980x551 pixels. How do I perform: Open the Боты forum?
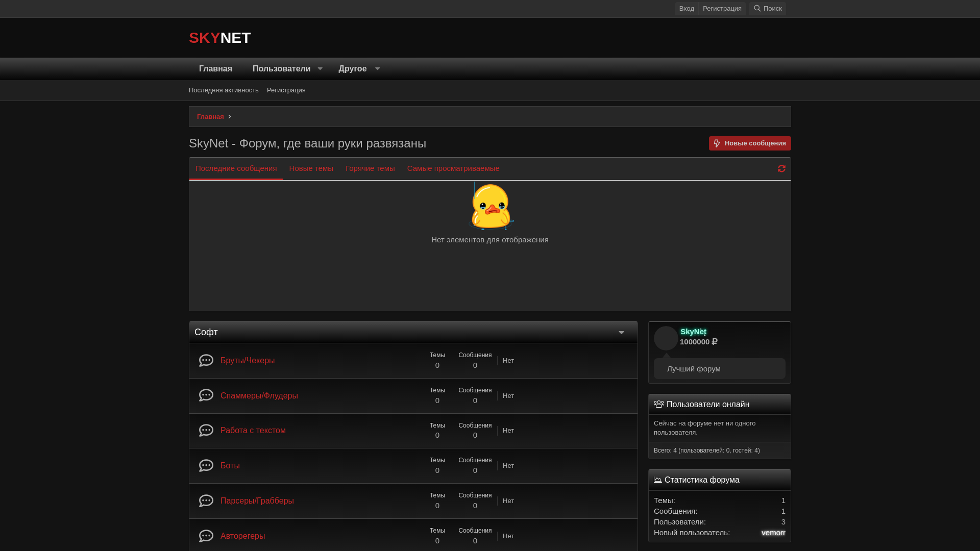(230, 466)
